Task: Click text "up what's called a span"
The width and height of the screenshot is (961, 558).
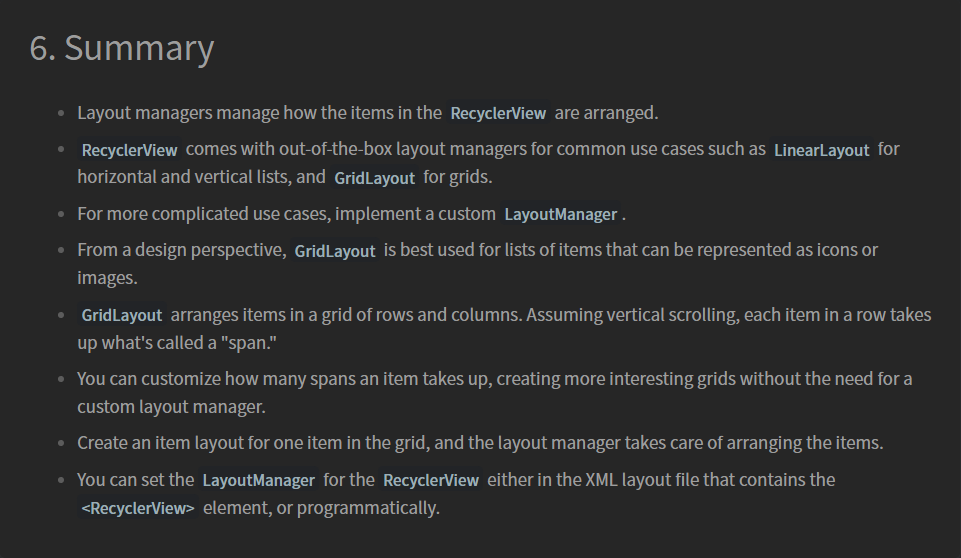Action: pos(177,343)
